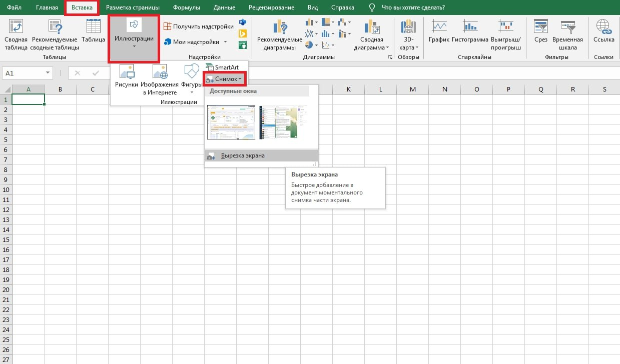Click the first available window thumbnail
Image resolution: width=620 pixels, height=364 pixels.
[x=231, y=122]
